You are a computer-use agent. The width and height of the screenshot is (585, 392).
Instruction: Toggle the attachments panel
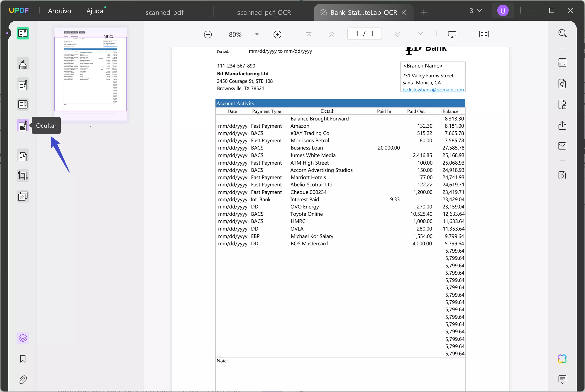(x=23, y=380)
